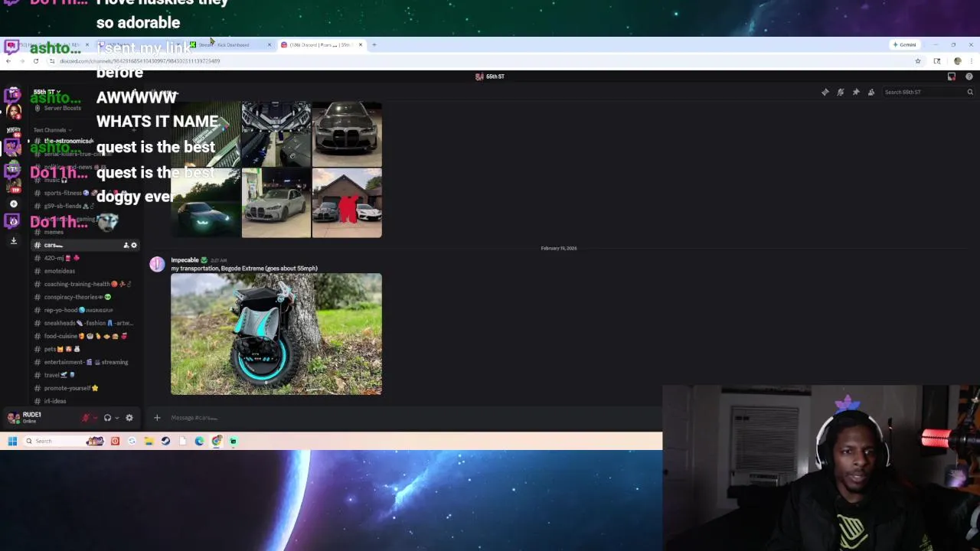Open the emoteideas channel
This screenshot has width=980, height=551.
pos(84,271)
